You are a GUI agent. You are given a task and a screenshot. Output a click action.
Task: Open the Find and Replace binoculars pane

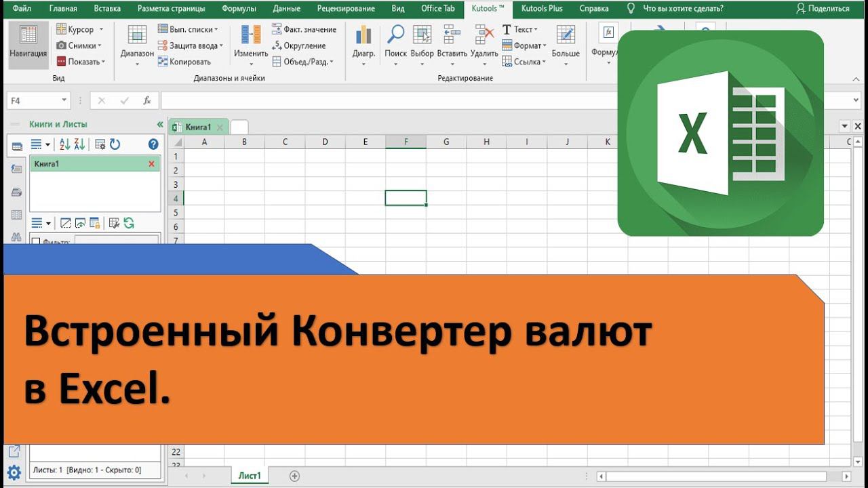point(16,237)
